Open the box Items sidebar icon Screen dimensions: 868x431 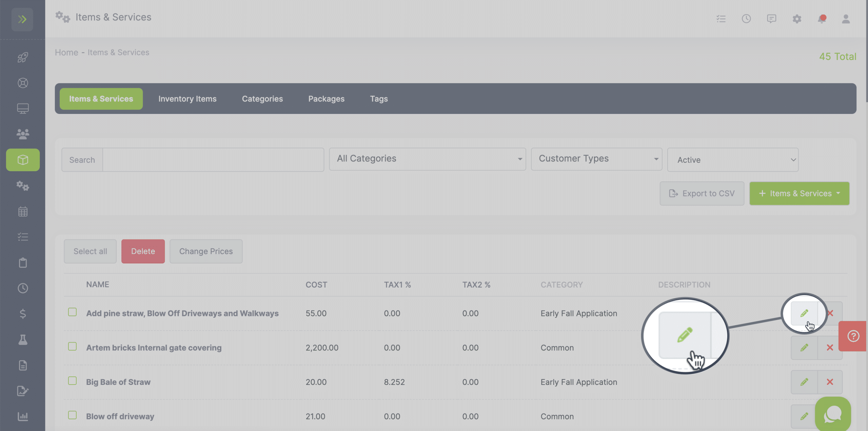(23, 160)
